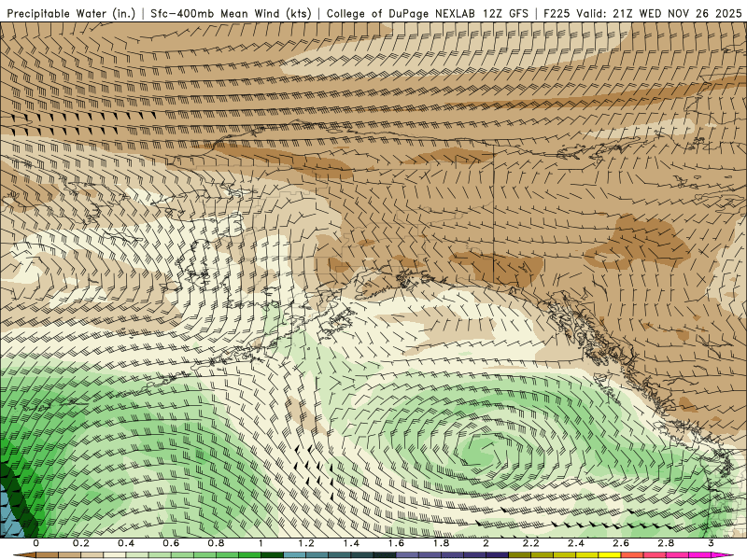Click the "2.6" legend value
The height and width of the screenshot is (560, 747).
[x=621, y=543]
